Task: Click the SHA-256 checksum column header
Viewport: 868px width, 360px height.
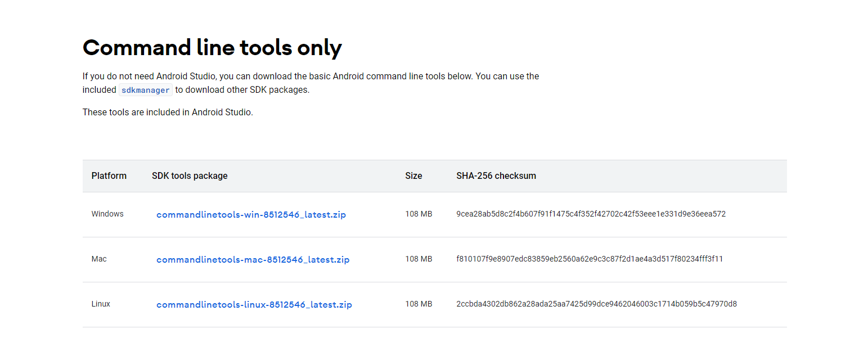Action: [x=496, y=176]
